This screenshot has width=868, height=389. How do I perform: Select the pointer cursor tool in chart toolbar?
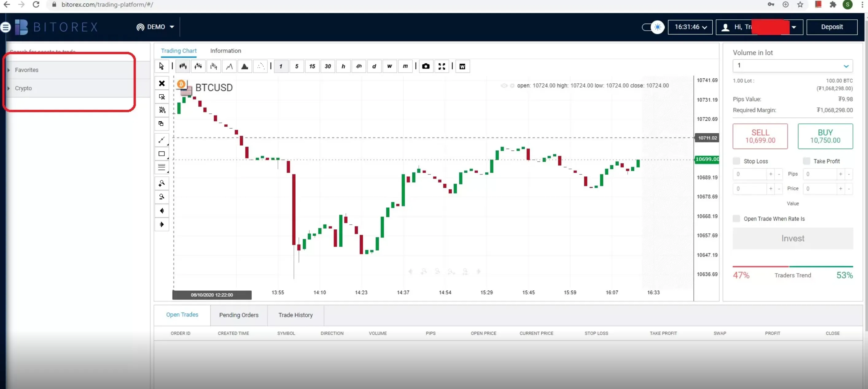click(162, 66)
